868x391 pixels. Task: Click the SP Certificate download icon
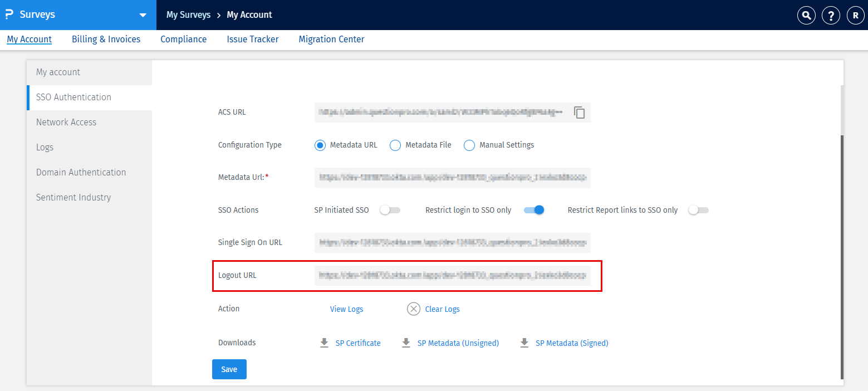pos(324,343)
